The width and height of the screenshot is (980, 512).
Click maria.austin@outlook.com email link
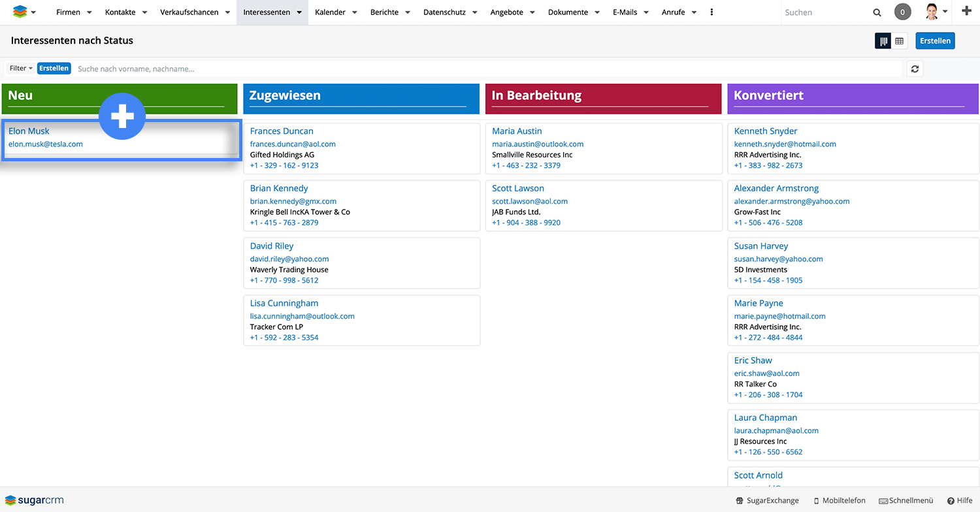coord(538,144)
